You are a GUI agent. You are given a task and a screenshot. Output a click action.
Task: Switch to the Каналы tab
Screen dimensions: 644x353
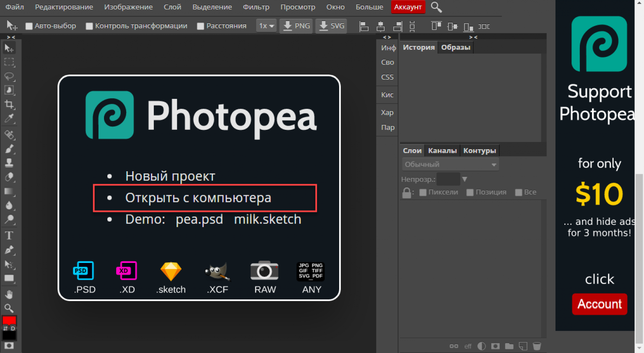[442, 151]
